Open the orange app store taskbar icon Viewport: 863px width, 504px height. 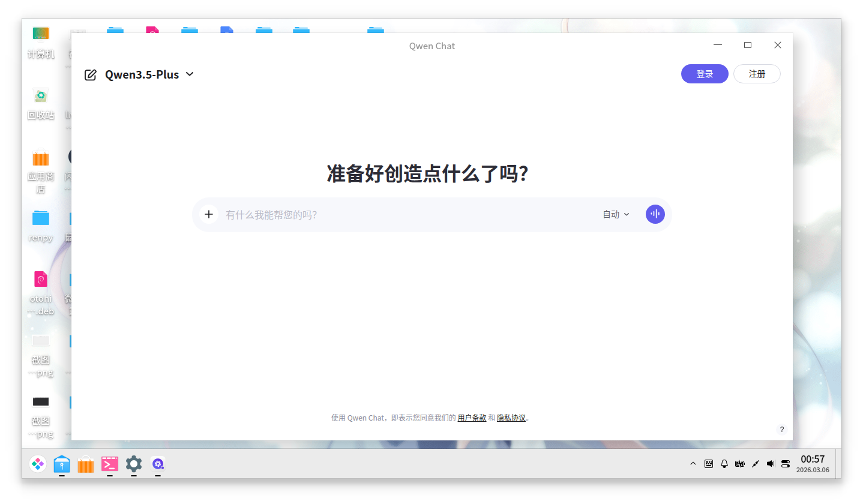[86, 464]
